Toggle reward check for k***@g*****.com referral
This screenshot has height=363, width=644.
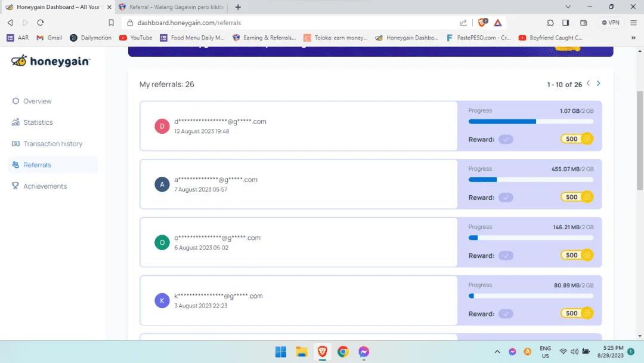(506, 314)
